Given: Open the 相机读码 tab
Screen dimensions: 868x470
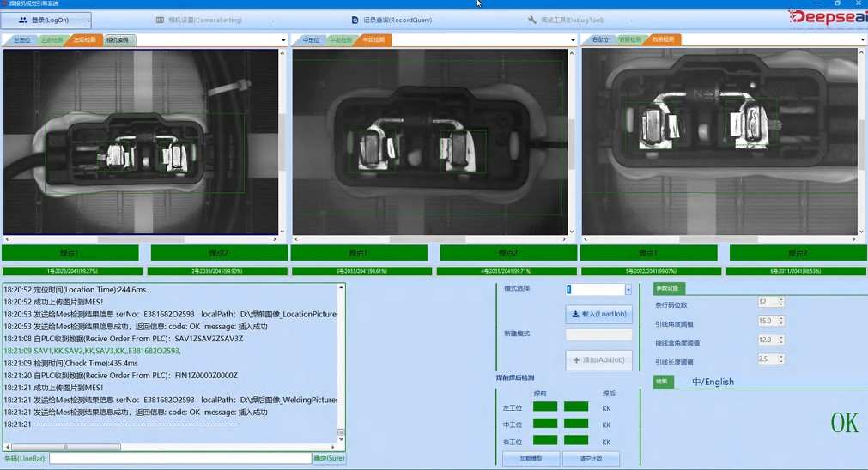Looking at the screenshot, I should [x=118, y=40].
